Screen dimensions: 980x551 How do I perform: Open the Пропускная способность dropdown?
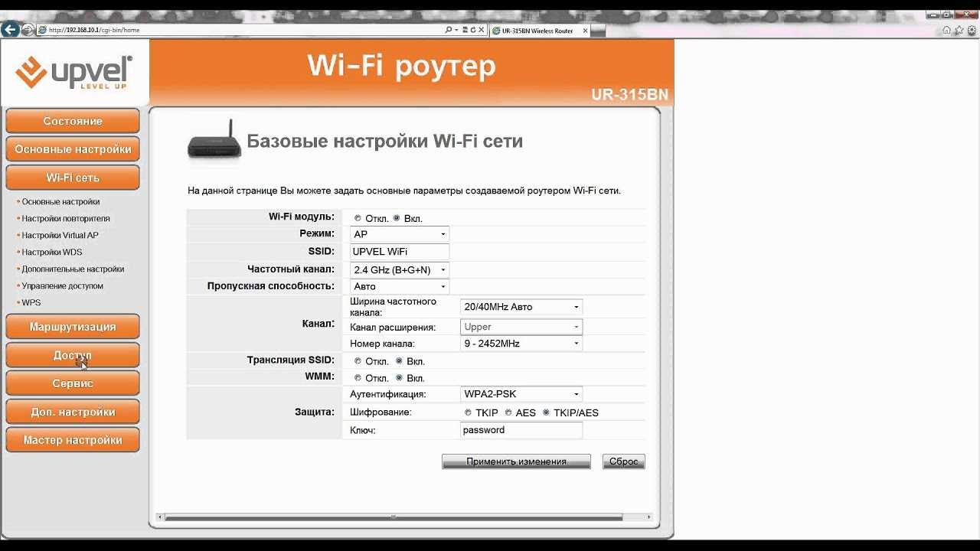coord(400,286)
